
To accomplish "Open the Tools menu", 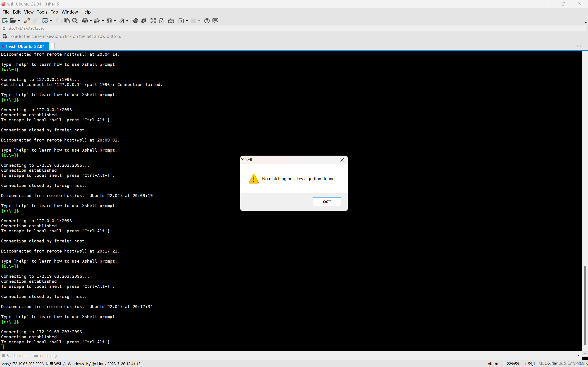I will pos(42,12).
